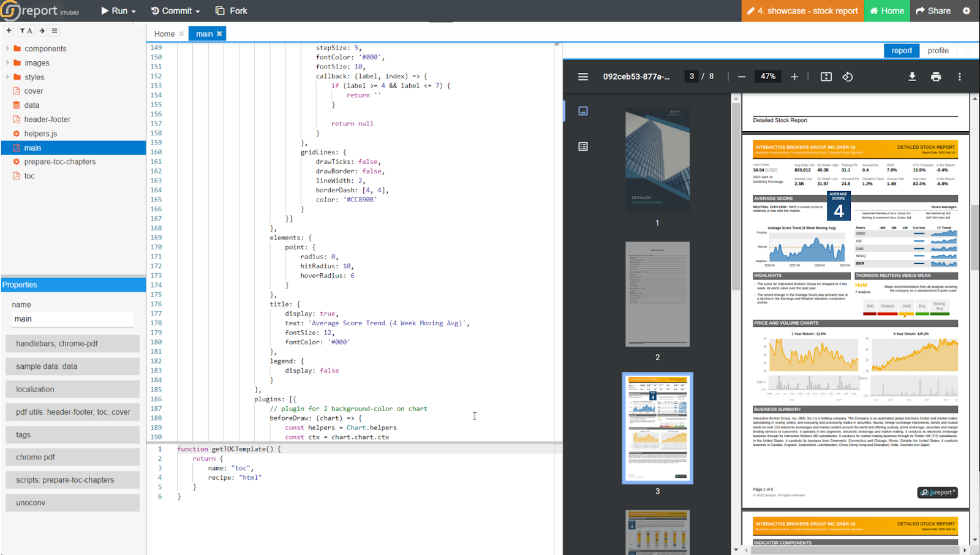Fit PDF to page
This screenshot has height=555, width=980.
tap(826, 77)
